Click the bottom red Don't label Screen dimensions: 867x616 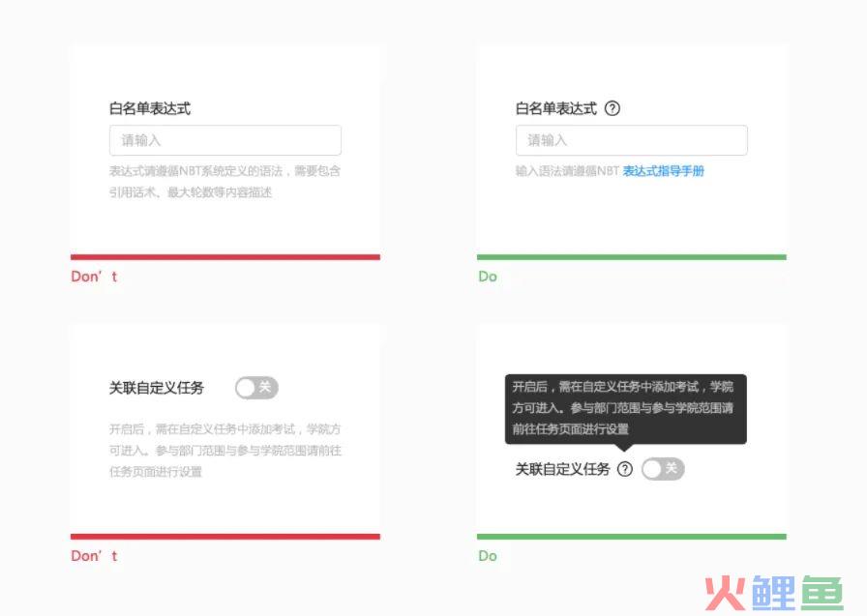click(x=94, y=556)
